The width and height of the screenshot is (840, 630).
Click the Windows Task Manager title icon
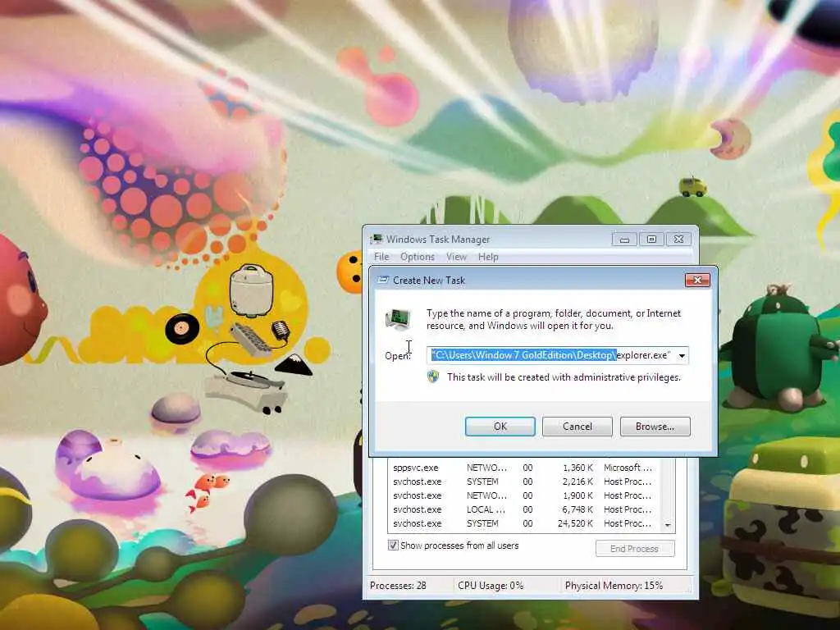(377, 239)
